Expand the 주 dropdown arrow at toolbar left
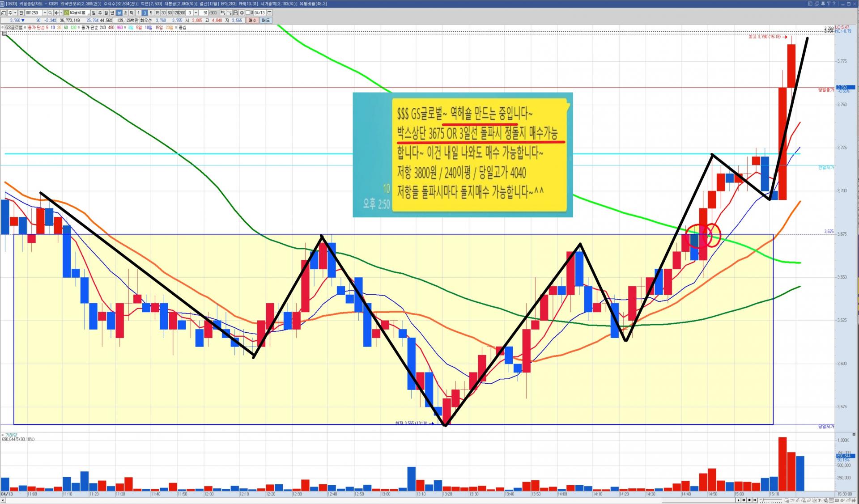Screen dimensions: 859x504 (x=15, y=13)
